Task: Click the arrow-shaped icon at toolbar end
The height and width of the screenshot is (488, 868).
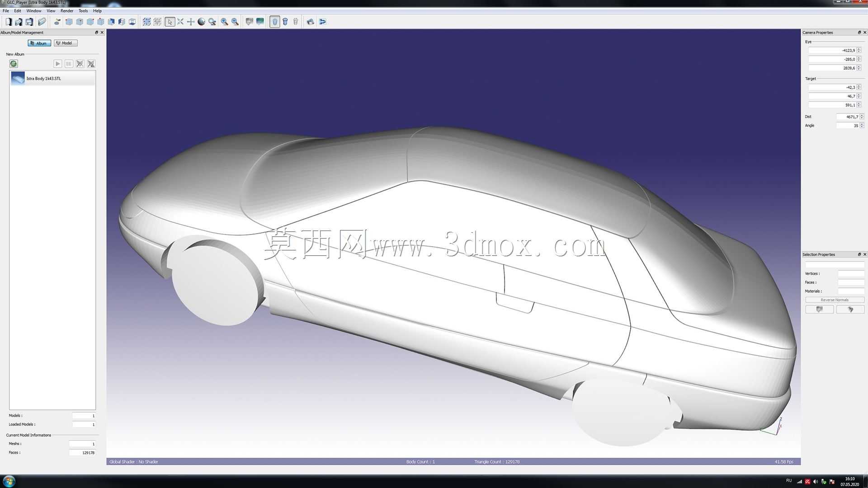Action: [323, 22]
